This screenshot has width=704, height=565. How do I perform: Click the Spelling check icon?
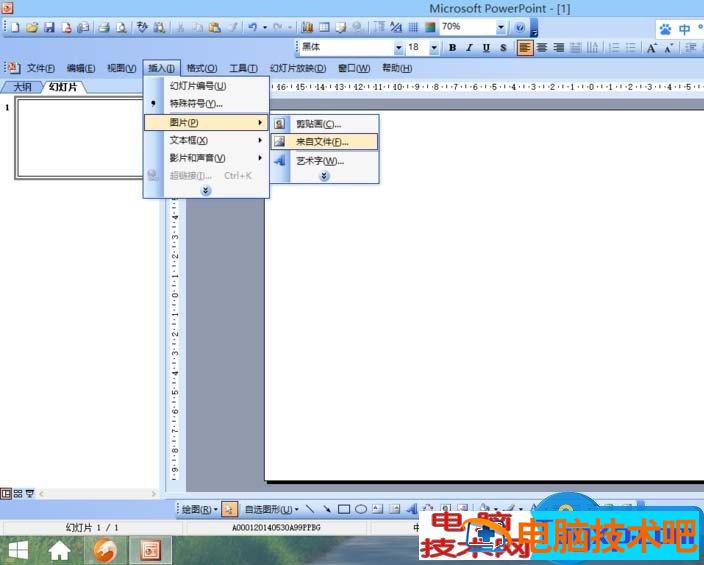click(142, 27)
